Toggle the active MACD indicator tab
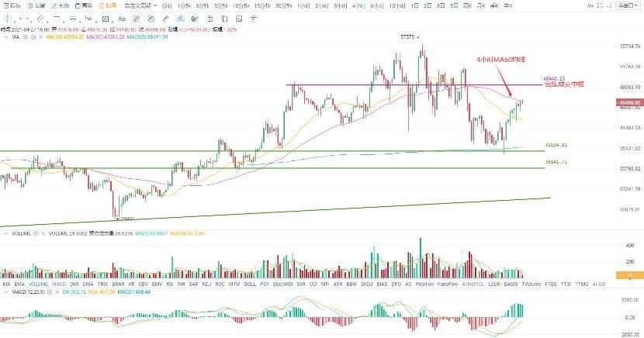 pos(59,284)
